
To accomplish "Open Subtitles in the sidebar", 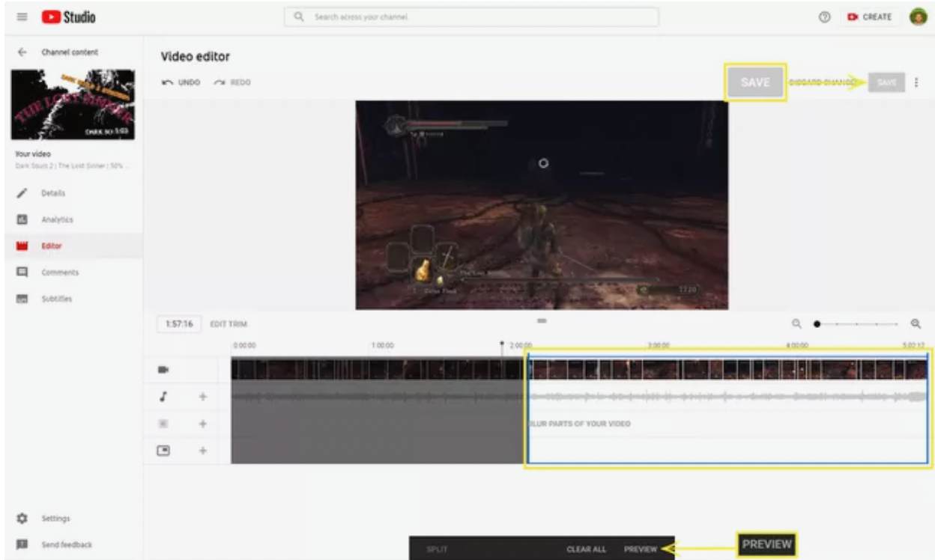I will click(56, 299).
